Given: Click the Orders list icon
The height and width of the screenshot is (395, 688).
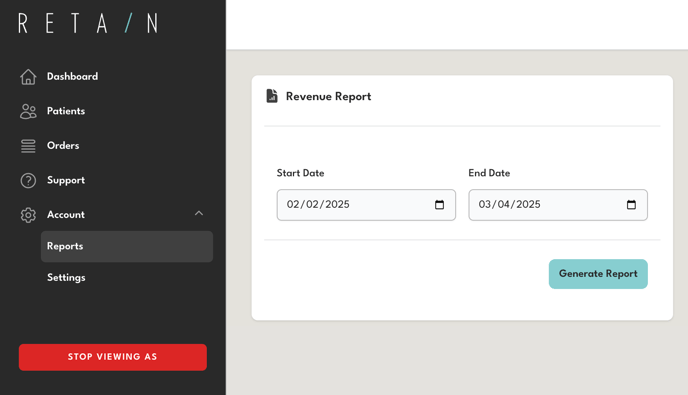Looking at the screenshot, I should coord(28,146).
